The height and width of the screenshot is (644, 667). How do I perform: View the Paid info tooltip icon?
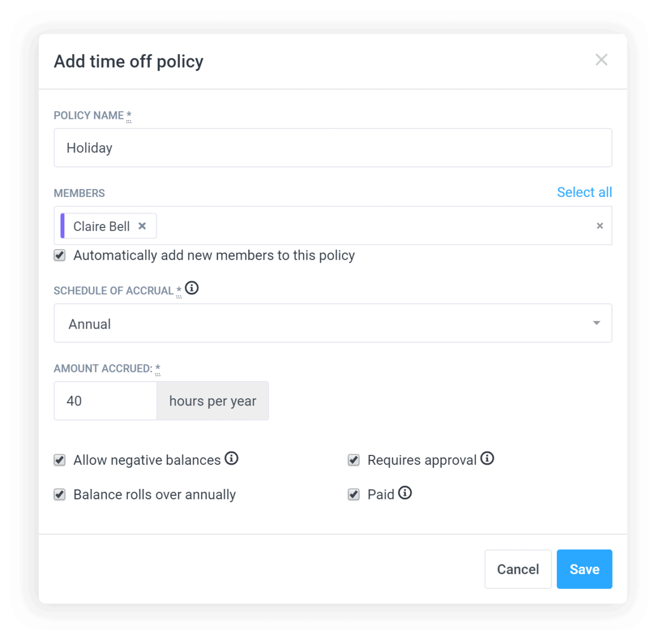coord(405,493)
